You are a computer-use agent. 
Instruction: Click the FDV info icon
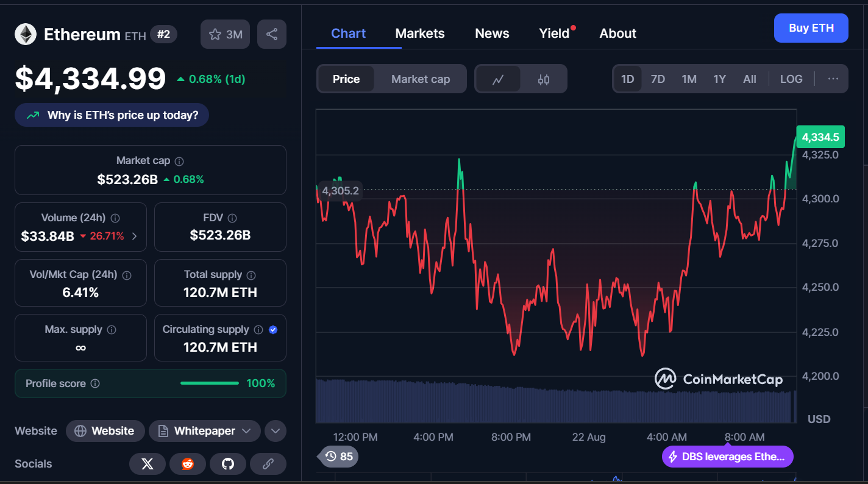click(x=232, y=218)
